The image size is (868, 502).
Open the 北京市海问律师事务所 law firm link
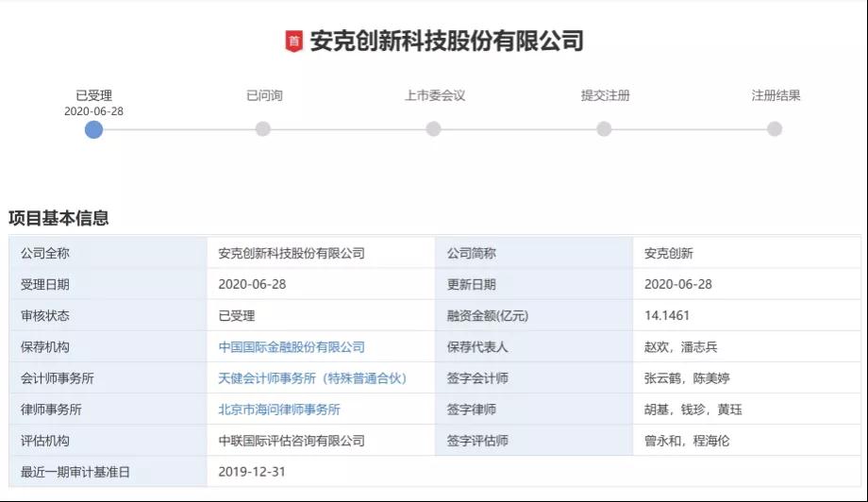[x=279, y=410]
